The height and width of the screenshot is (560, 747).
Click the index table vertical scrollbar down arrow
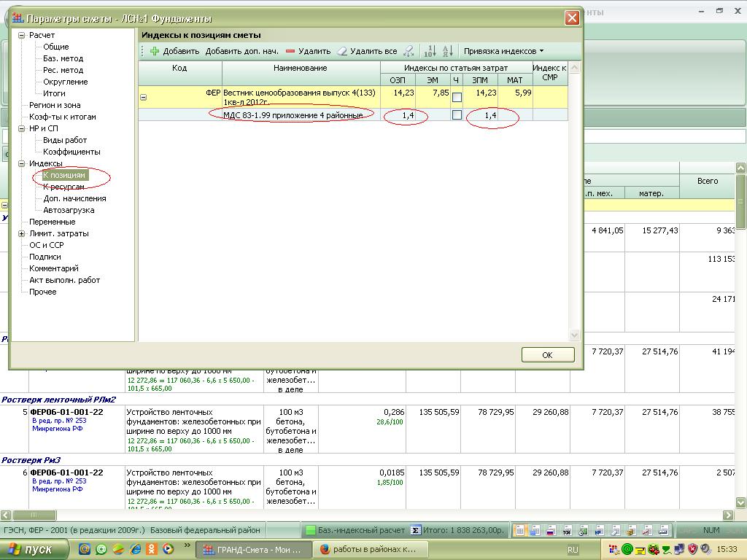(x=574, y=335)
